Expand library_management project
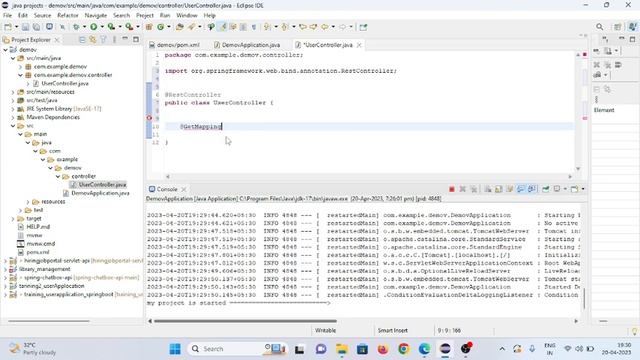Image resolution: width=640 pixels, height=360 pixels. click(5, 269)
